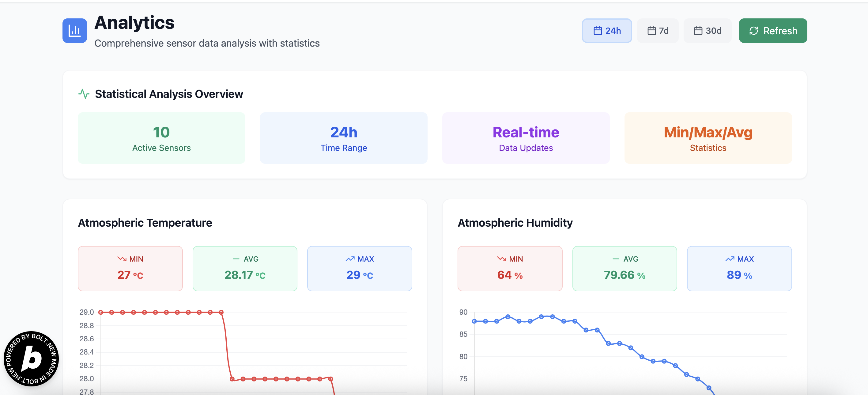
Task: Click the downward trend icon in humidity MIN
Action: 501,259
